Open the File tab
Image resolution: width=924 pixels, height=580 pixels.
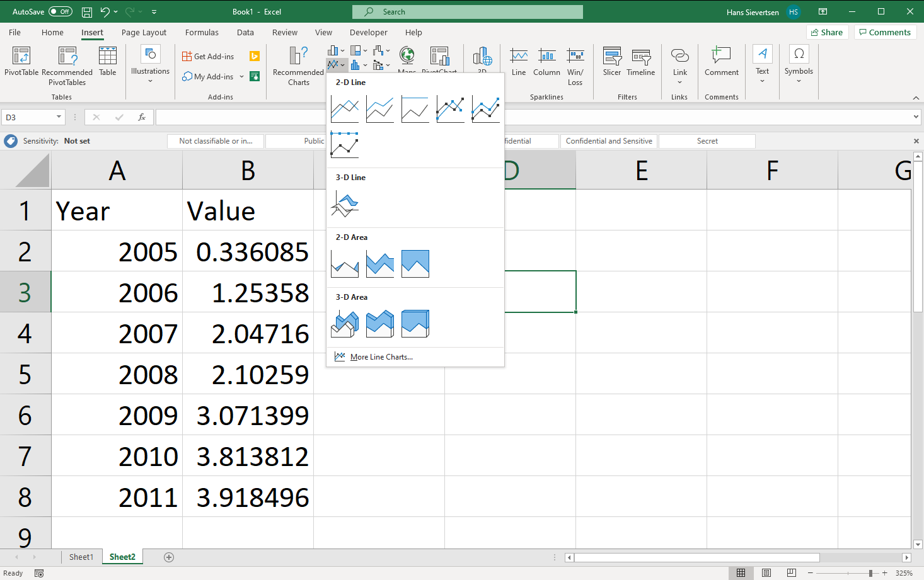(14, 33)
